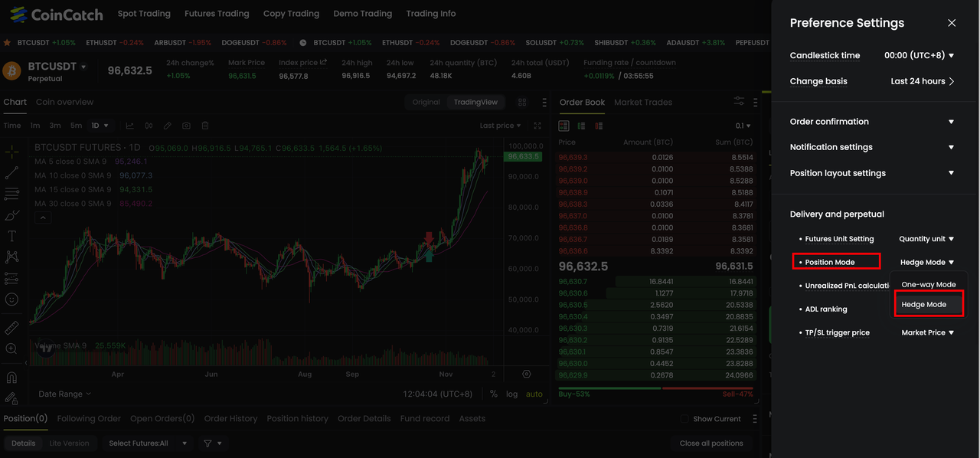The image size is (980, 458).
Task: Select the Text annotation tool
Action: (x=11, y=236)
